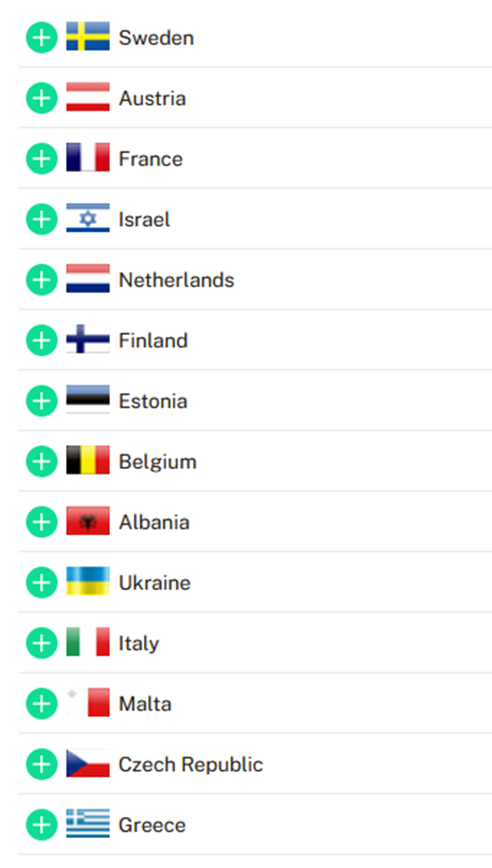Tap the green plus next to Estonia

(x=42, y=400)
